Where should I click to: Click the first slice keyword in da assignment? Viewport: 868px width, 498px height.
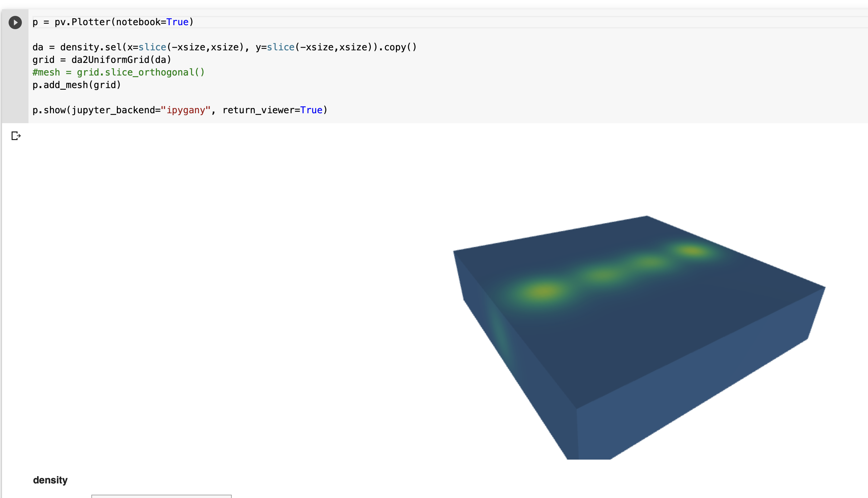[x=153, y=47]
